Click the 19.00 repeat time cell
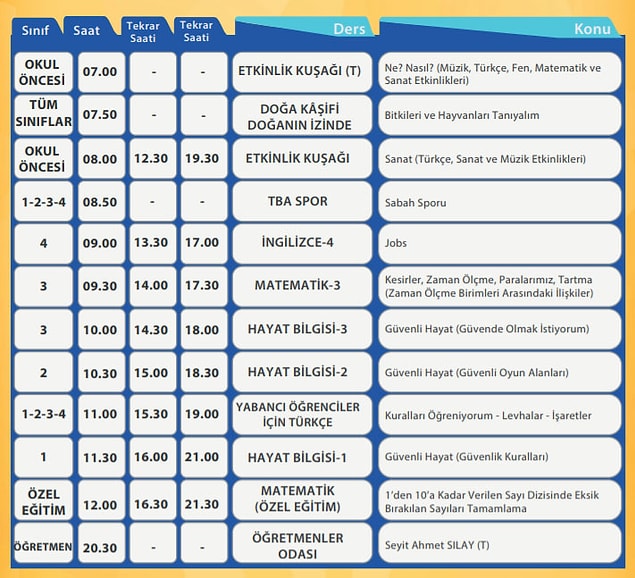Image resolution: width=635 pixels, height=578 pixels. click(204, 415)
